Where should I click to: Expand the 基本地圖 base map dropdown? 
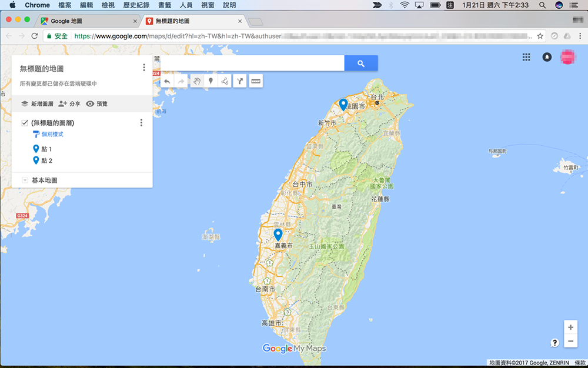click(x=25, y=180)
